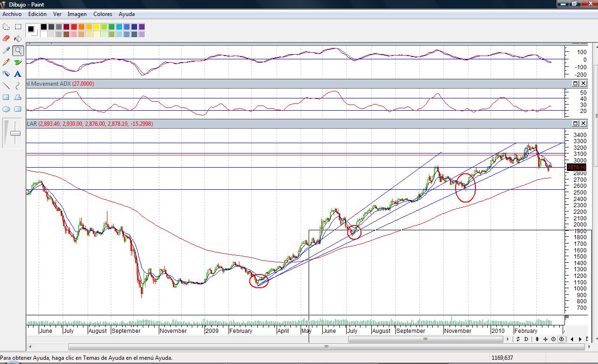
Task: Select the Eraser tool
Action: pos(6,39)
